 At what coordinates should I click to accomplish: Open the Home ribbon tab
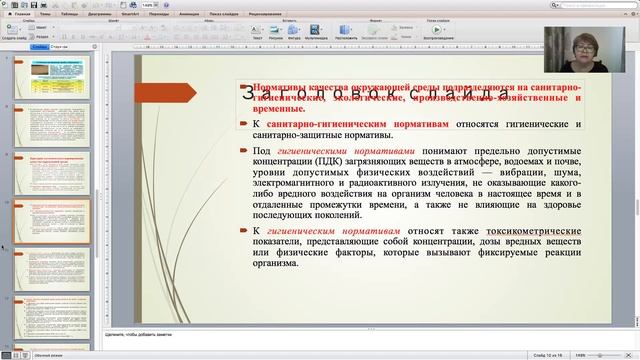[20, 14]
